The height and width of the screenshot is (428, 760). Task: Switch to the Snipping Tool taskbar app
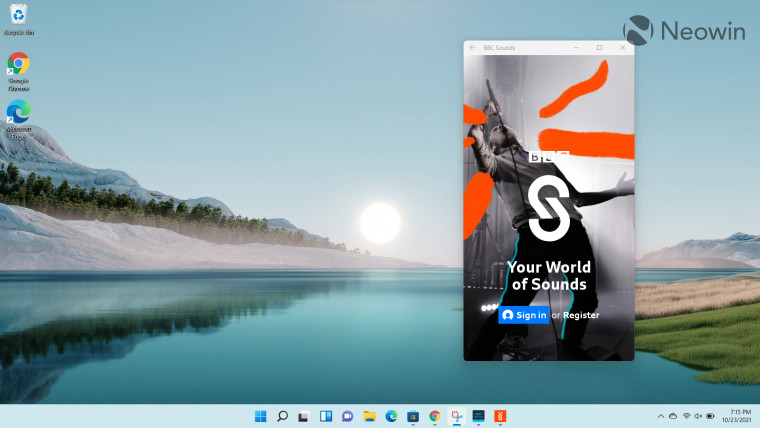457,416
